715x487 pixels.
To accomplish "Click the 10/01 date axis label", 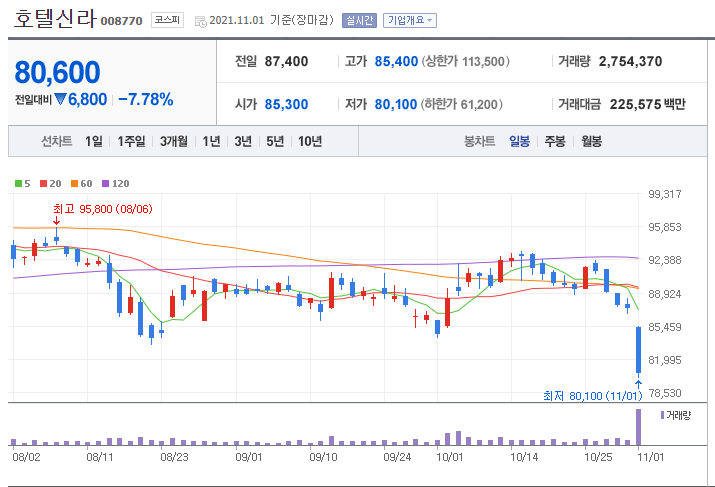I will 450,457.
